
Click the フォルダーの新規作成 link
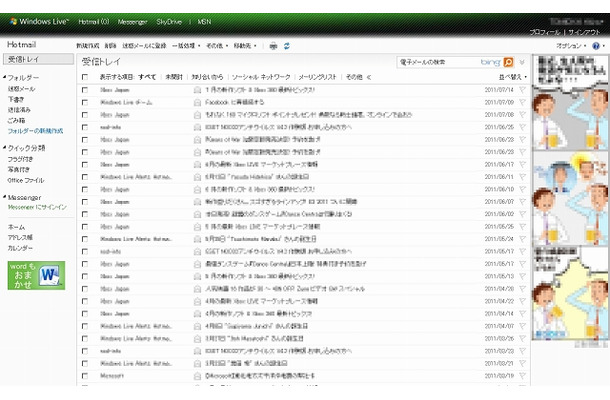[x=35, y=131]
